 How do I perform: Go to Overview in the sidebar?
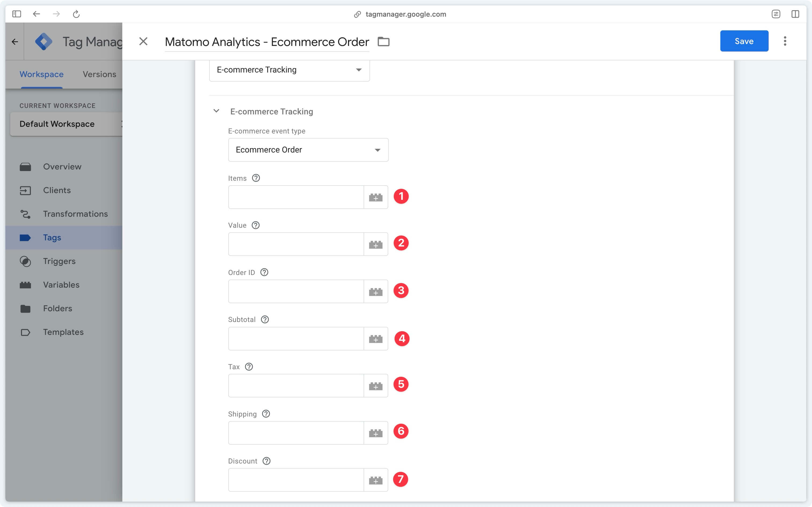[64, 167]
